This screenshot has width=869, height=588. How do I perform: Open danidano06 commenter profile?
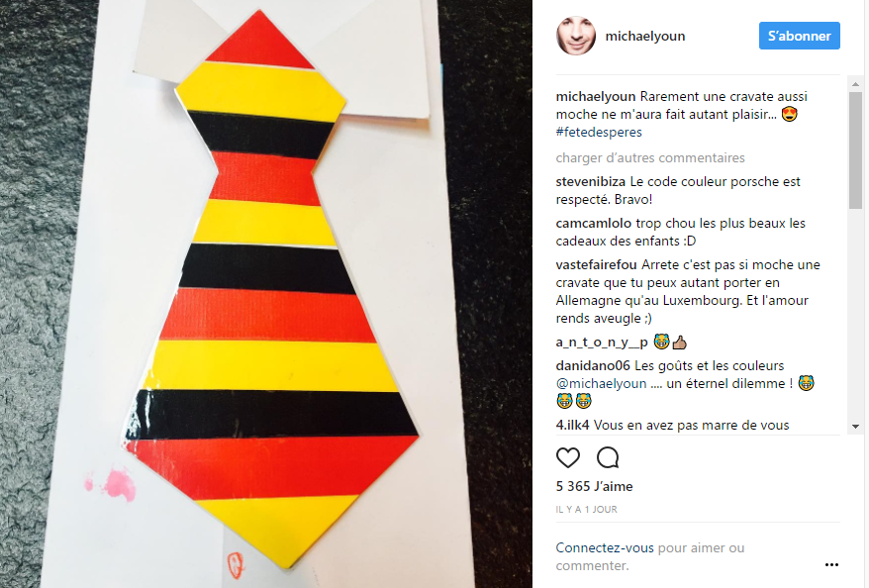593,366
